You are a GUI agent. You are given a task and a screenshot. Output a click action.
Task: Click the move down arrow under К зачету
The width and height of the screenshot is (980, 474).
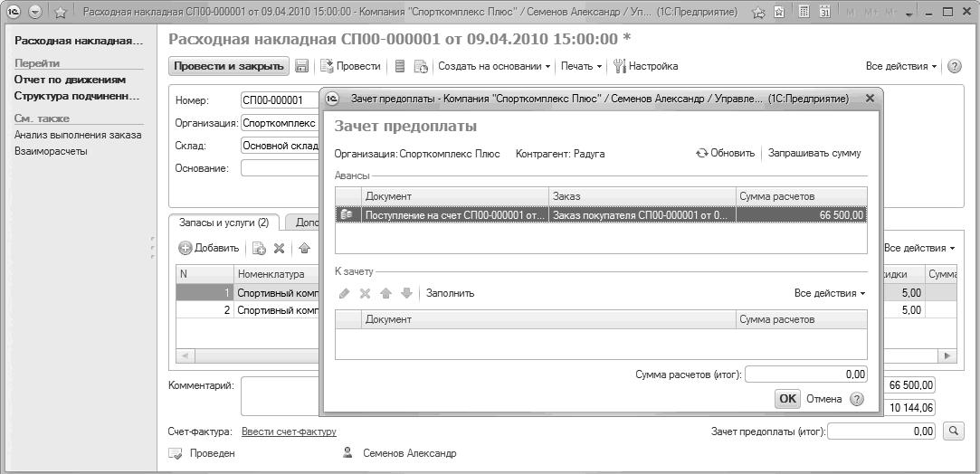pyautogui.click(x=406, y=293)
